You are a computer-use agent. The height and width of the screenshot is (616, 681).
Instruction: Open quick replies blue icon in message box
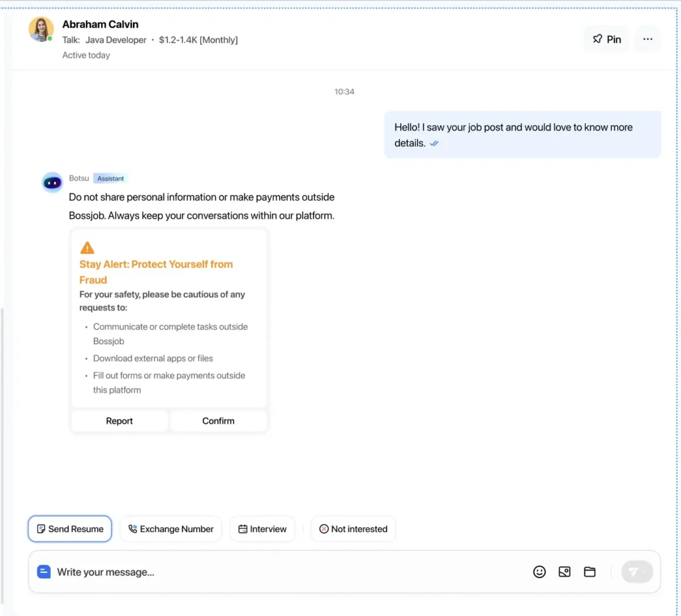43,571
